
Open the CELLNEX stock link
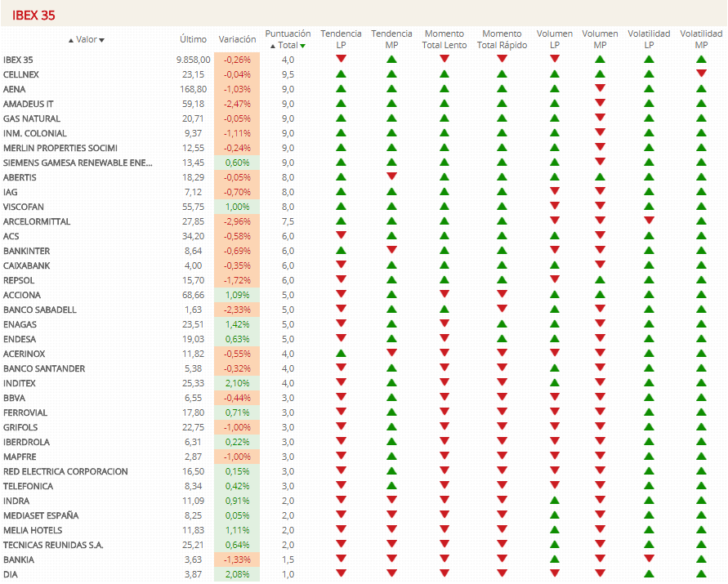[x=21, y=74]
